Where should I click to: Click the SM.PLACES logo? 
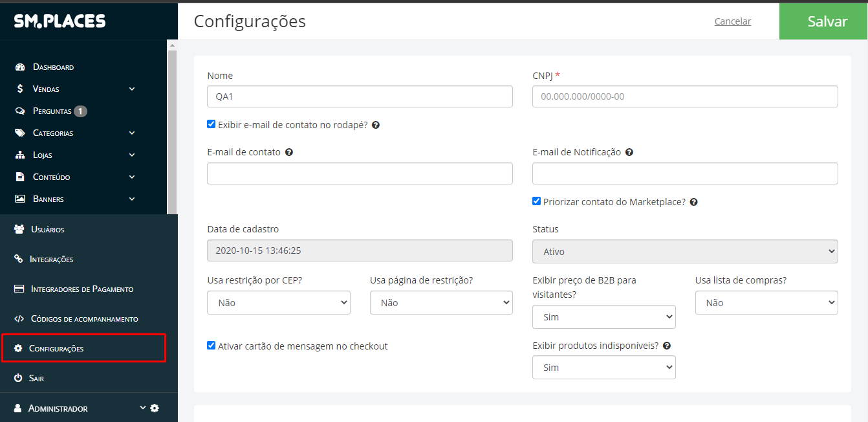coord(60,21)
